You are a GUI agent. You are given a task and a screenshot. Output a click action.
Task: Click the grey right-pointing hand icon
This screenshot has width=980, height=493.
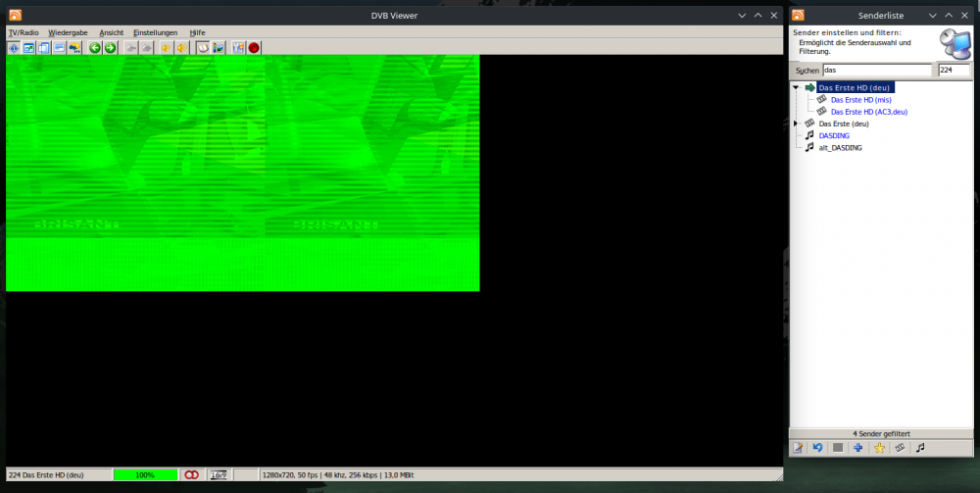point(146,47)
